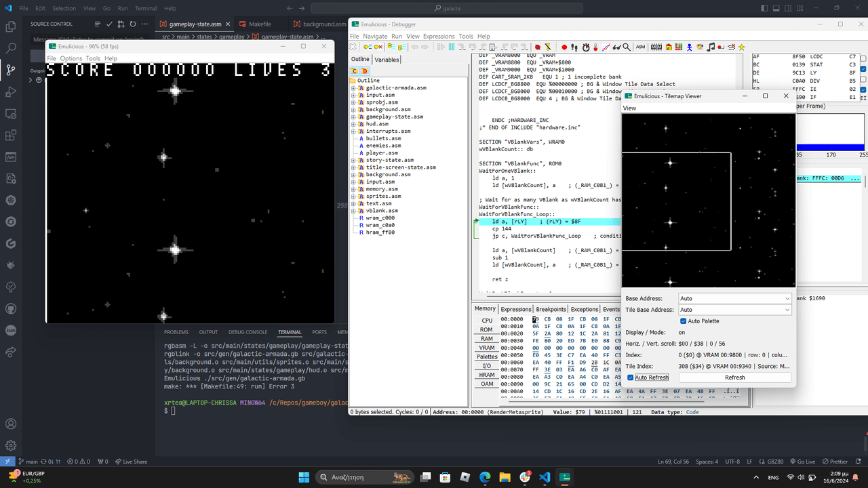Open the Breakpoints tab
The width and height of the screenshot is (868, 488).
point(551,309)
